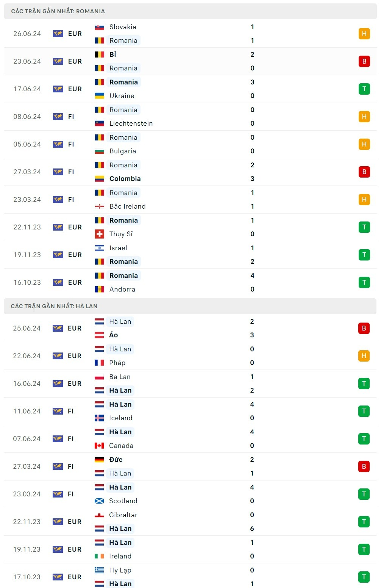Click the orange H badge for Slovakia match

pos(364,34)
